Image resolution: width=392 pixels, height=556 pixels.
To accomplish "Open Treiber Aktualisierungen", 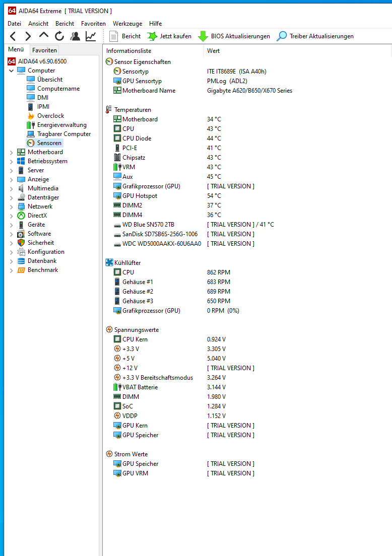I will pos(315,36).
